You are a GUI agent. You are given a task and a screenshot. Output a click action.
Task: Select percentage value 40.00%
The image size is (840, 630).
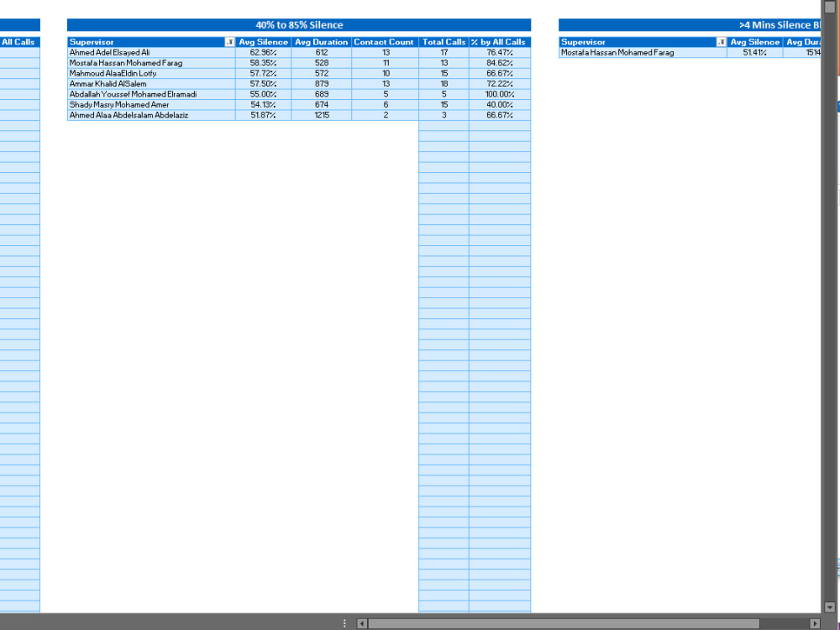click(x=500, y=104)
